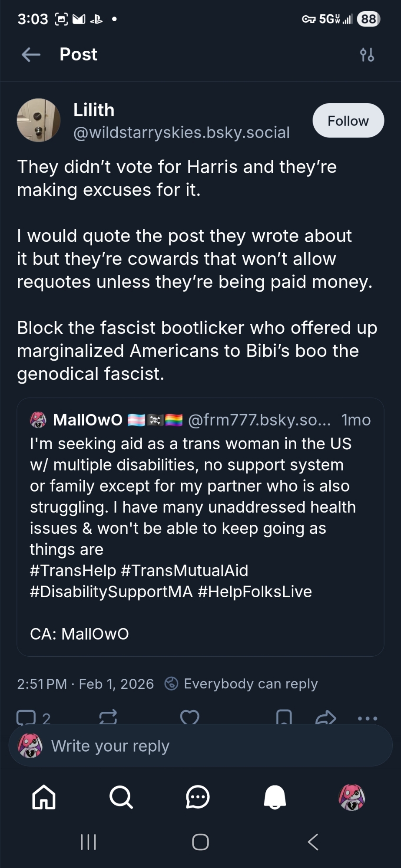Open @wildstarryskies.bsky.social profile handle
Image resolution: width=401 pixels, height=868 pixels.
coord(181,132)
